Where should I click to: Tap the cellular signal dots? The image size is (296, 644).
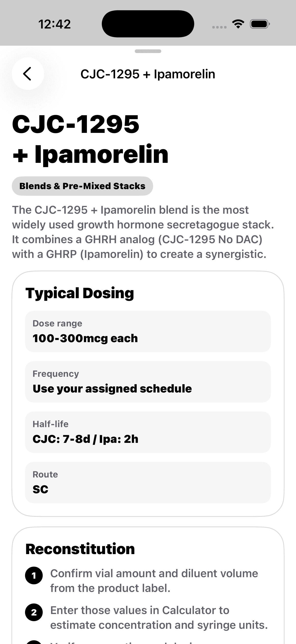click(219, 27)
